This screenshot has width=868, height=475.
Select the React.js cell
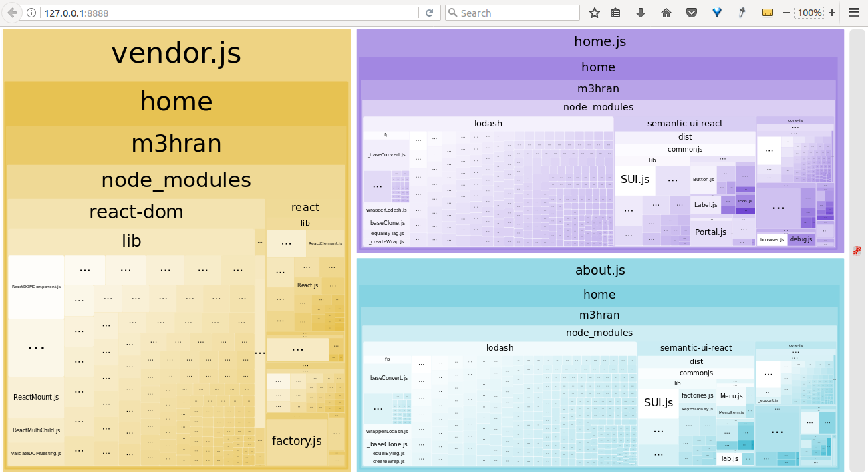click(307, 285)
